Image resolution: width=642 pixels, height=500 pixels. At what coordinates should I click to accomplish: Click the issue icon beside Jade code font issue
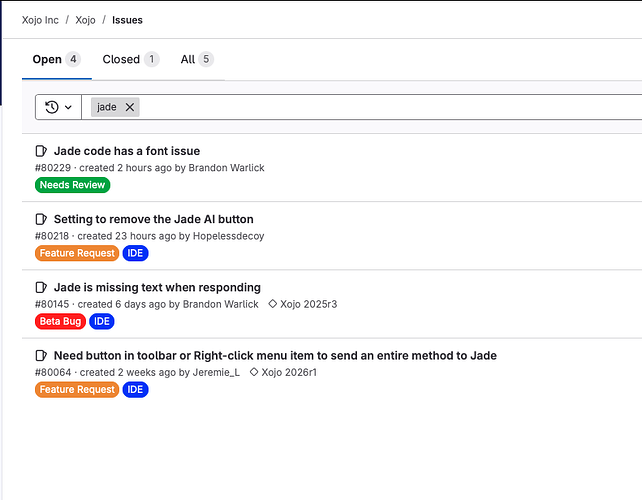coord(42,151)
